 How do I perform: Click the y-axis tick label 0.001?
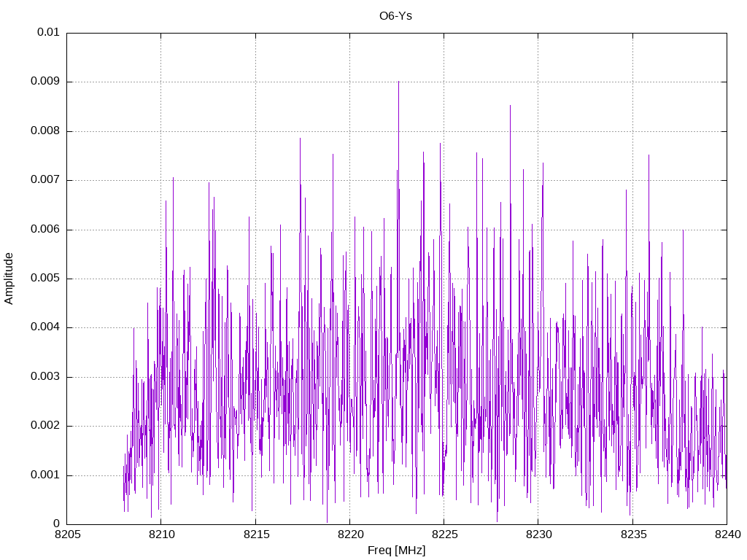tap(45, 475)
